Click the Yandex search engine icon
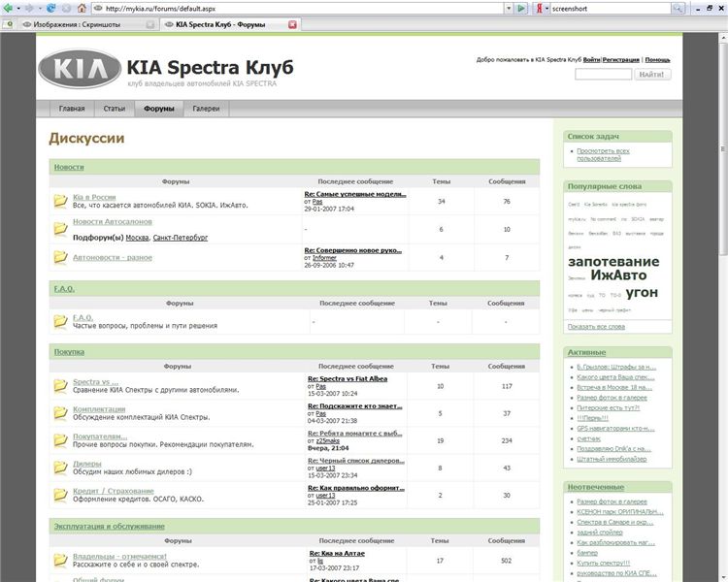The image size is (728, 582). point(539,8)
